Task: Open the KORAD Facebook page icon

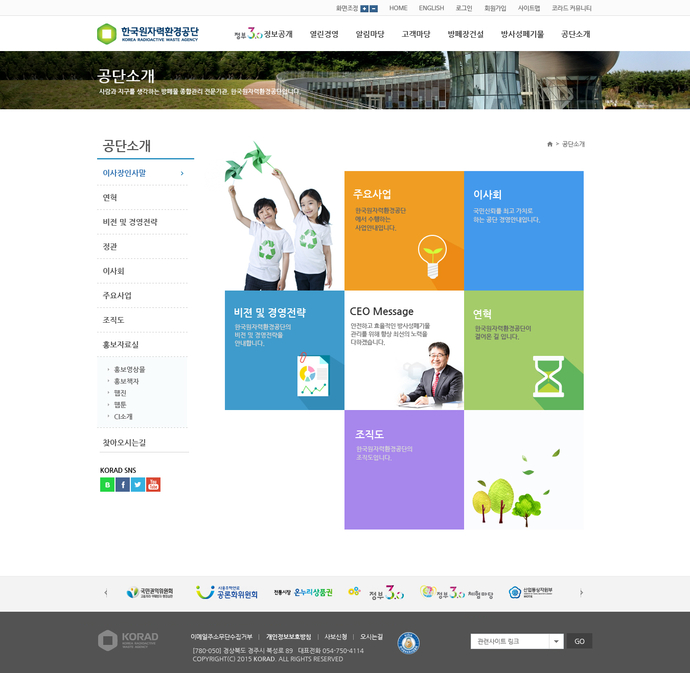Action: tap(122, 484)
